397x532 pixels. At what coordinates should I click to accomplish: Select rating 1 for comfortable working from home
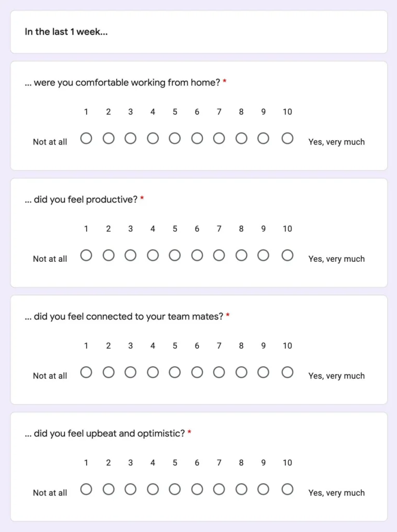point(86,139)
